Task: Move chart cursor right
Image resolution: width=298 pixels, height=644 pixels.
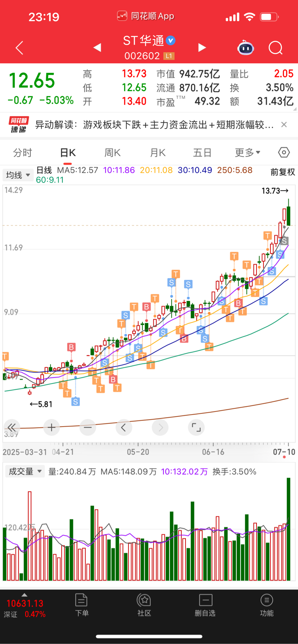Action: tap(160, 427)
